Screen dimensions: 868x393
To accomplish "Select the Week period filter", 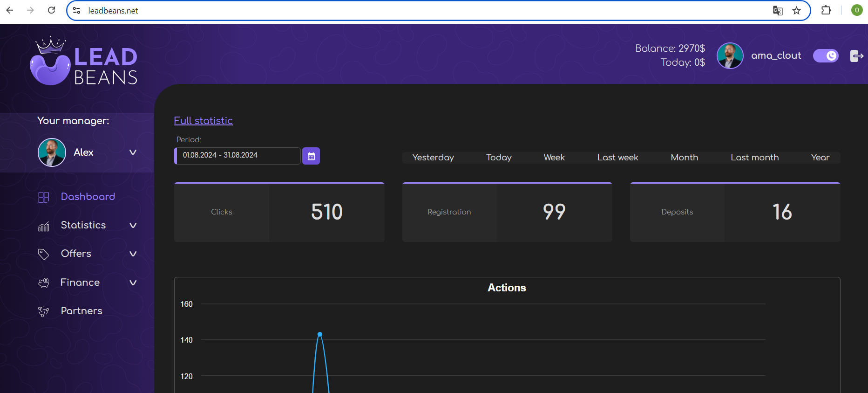I will [x=554, y=158].
